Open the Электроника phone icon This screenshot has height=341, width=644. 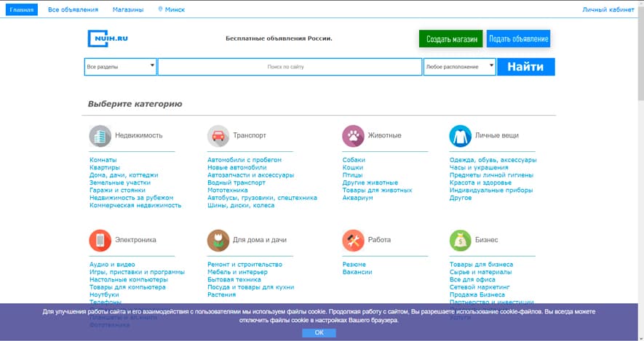(100, 241)
